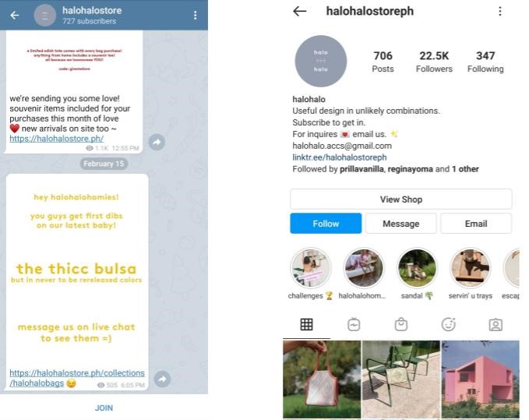This screenshot has height=420, width=529.
Task: Follow the halohalostoreph account
Action: pyautogui.click(x=326, y=224)
